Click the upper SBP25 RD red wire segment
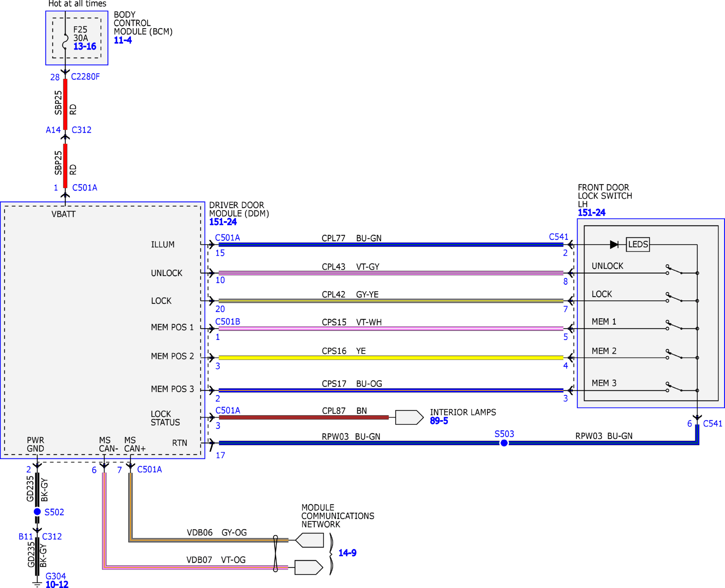 click(65, 104)
